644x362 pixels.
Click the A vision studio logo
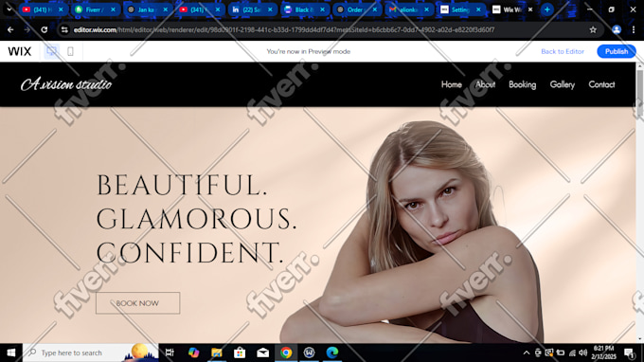click(x=66, y=84)
